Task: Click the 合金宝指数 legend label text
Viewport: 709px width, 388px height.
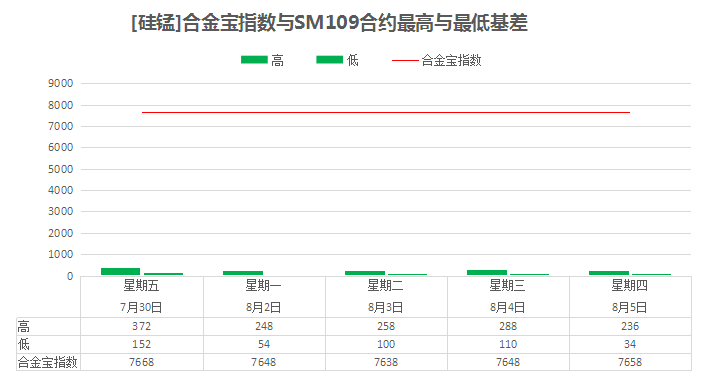Action: point(451,60)
